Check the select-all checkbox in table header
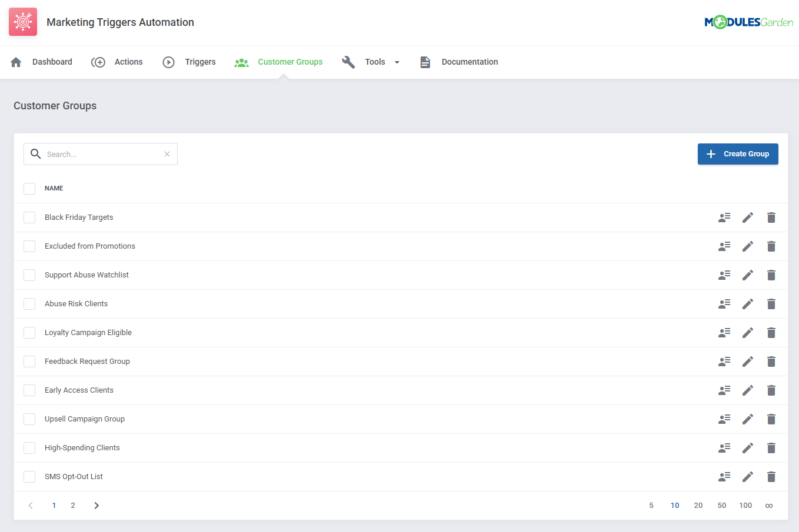The width and height of the screenshot is (799, 532). [x=29, y=188]
